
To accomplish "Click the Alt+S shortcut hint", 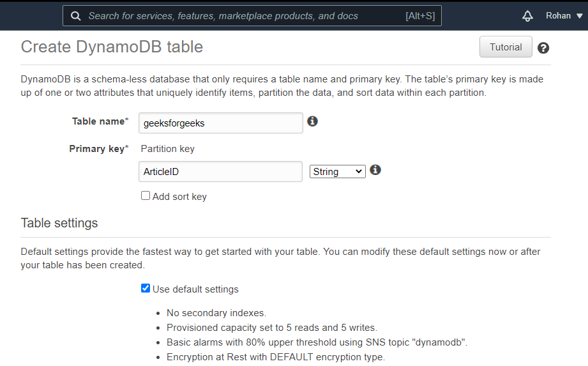I will (x=420, y=16).
